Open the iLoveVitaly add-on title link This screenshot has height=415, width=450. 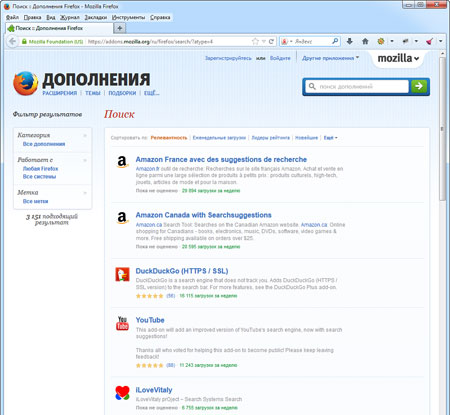(154, 390)
